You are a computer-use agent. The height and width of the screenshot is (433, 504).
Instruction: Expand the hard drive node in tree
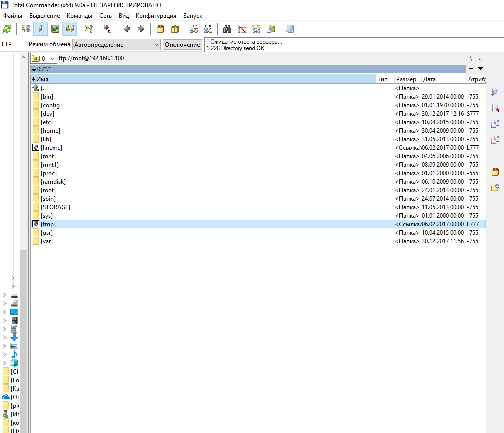[5, 295]
